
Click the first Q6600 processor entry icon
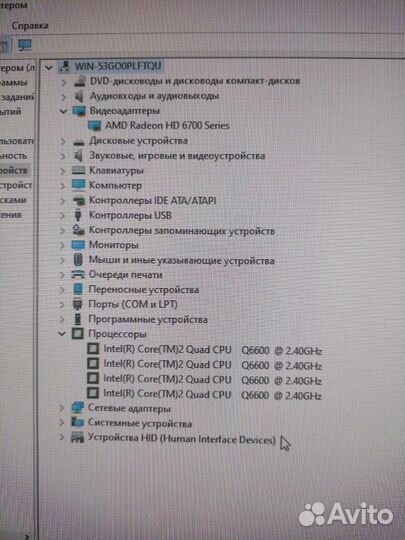click(x=93, y=349)
